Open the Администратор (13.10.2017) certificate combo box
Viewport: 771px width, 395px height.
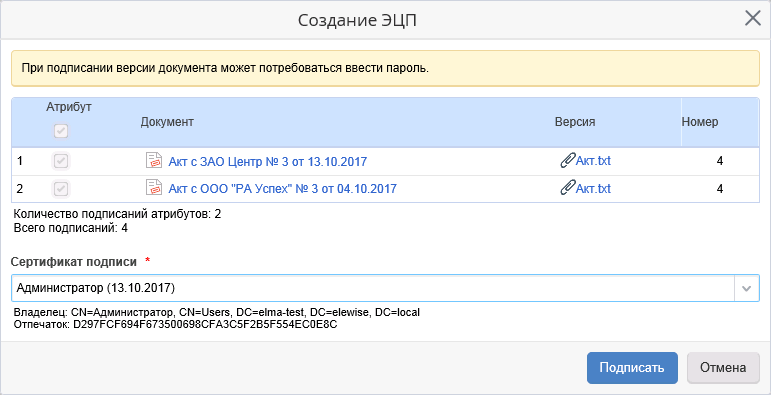point(385,288)
